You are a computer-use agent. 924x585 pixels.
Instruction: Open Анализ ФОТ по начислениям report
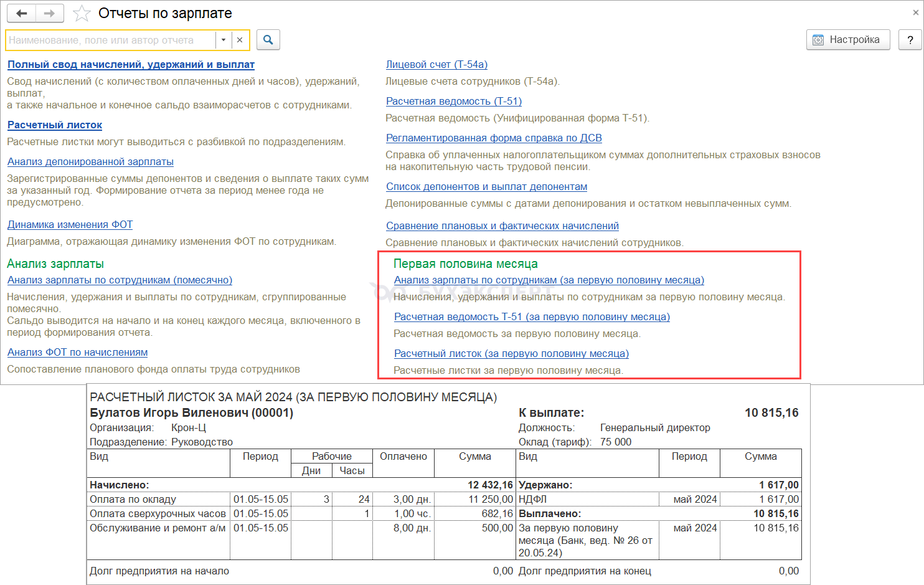(77, 352)
